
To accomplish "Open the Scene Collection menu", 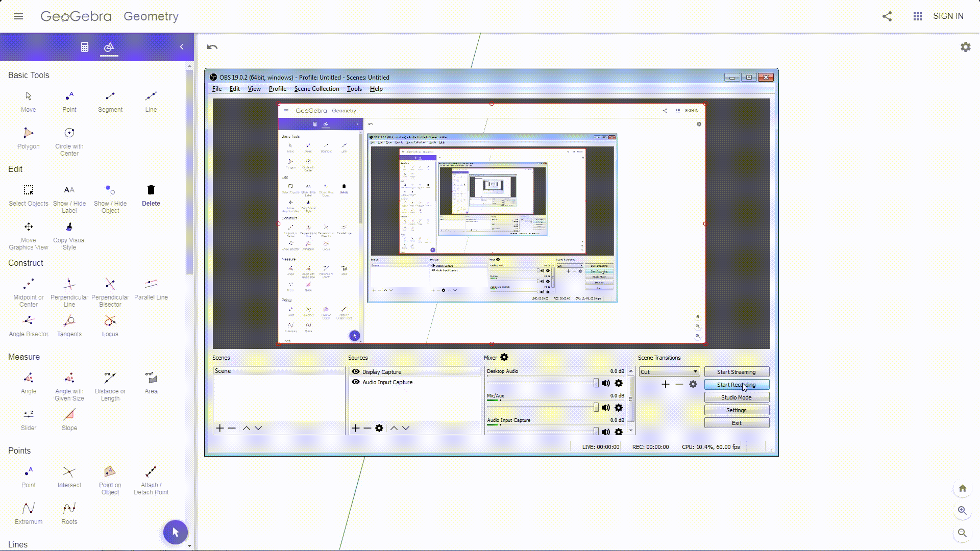I will coord(316,89).
